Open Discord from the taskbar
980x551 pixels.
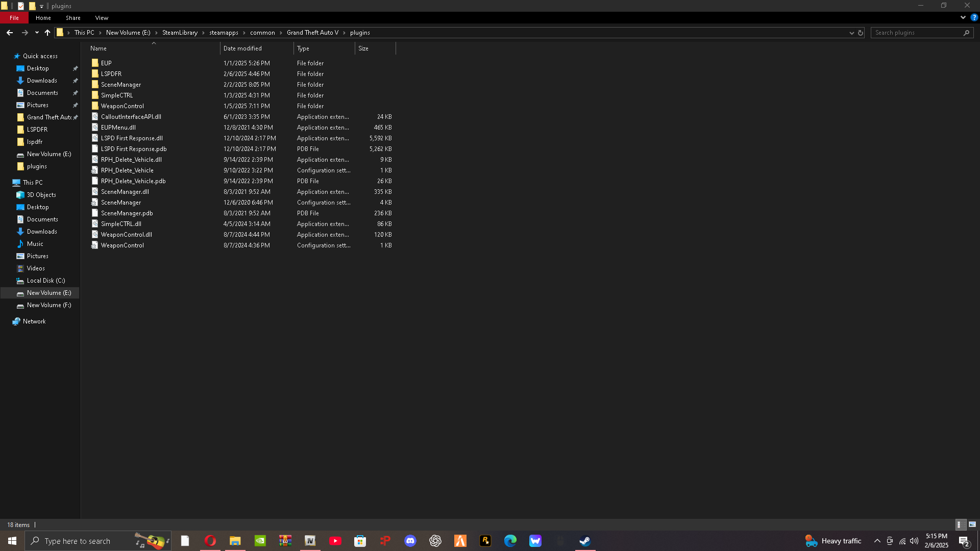pyautogui.click(x=410, y=541)
